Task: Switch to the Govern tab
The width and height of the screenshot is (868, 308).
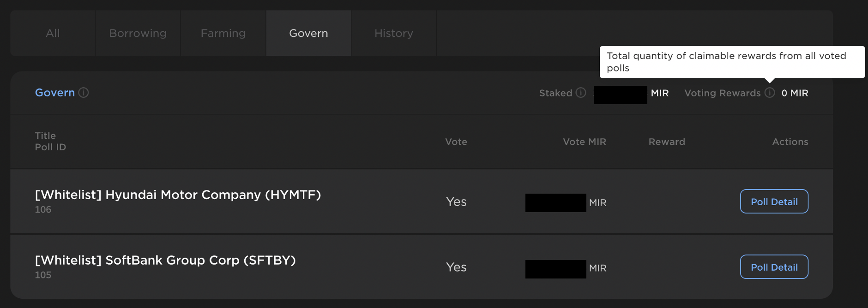Action: point(308,33)
